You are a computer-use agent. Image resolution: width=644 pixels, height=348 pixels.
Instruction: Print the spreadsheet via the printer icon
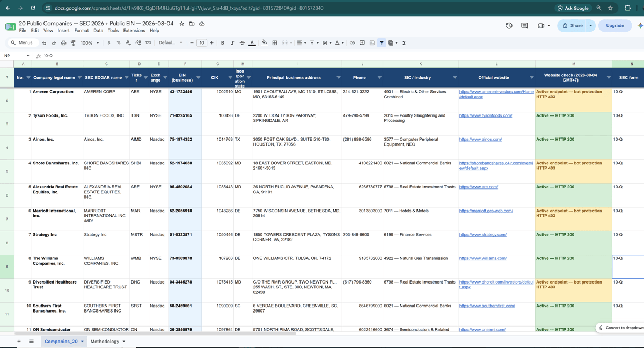click(63, 43)
